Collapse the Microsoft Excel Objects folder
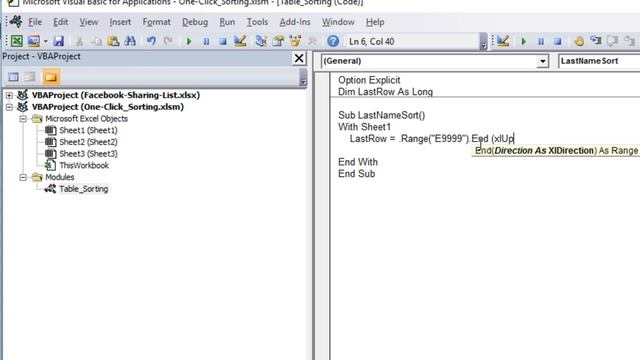This screenshot has width=640, height=360. pos(23,119)
